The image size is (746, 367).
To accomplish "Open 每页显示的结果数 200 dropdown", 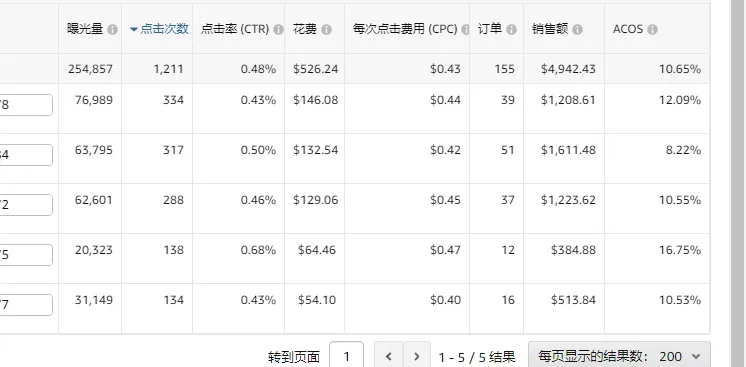I will [x=619, y=356].
